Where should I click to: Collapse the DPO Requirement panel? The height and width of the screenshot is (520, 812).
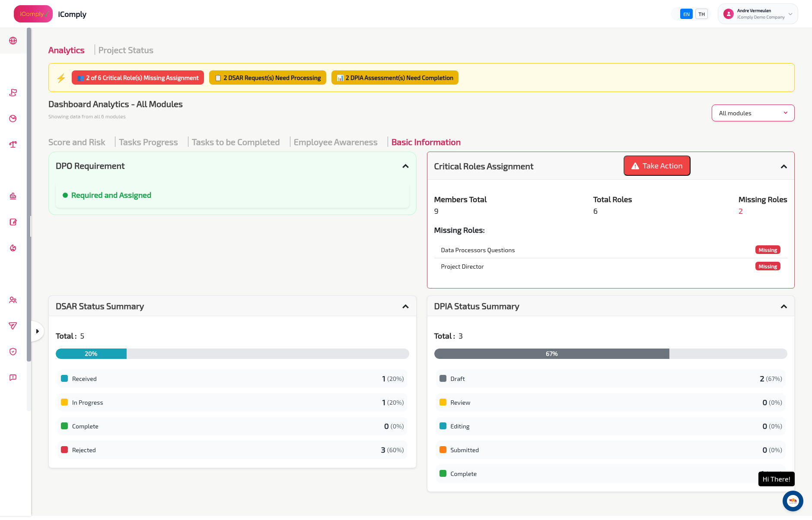(405, 165)
